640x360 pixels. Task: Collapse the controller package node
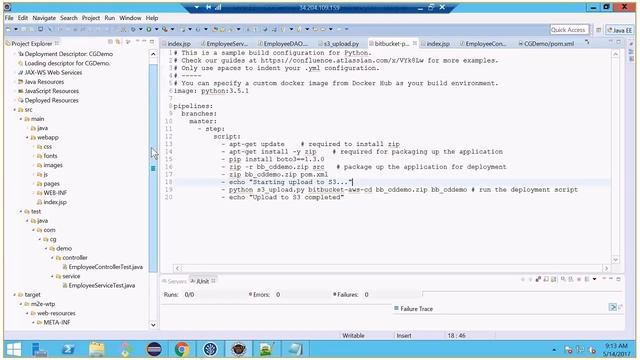[x=52, y=258]
